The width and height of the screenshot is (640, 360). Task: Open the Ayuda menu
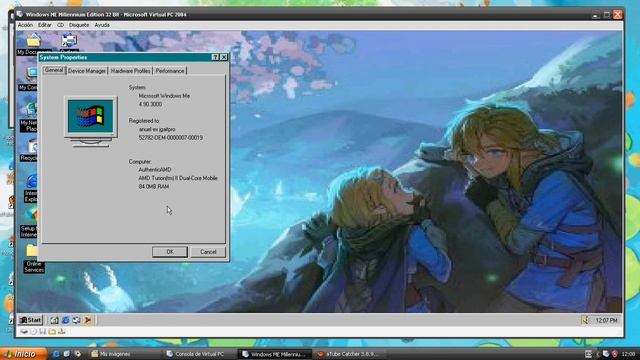[102, 25]
